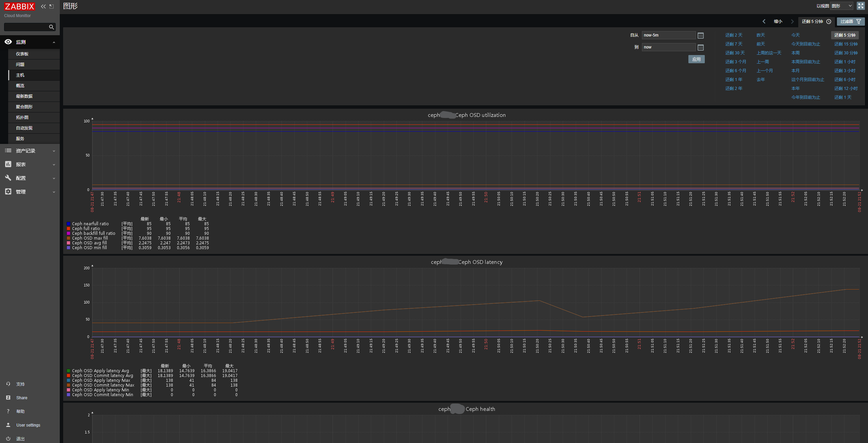868x443 pixels.
Task: Go to the previous time period arrow
Action: [764, 22]
